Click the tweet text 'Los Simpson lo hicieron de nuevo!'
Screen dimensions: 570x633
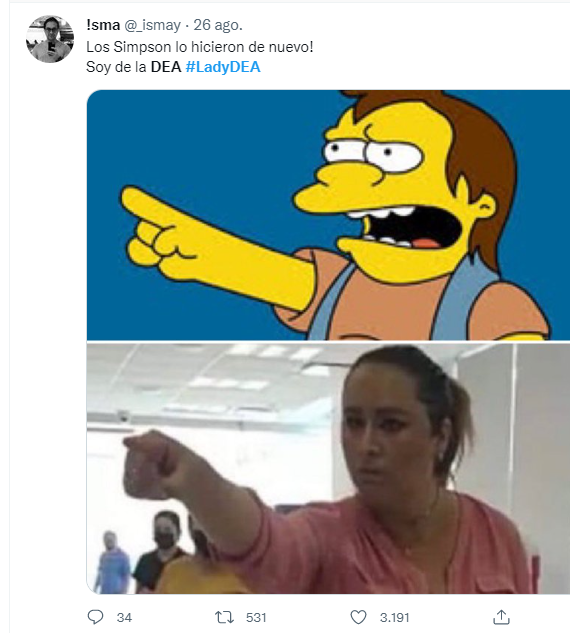click(x=199, y=47)
